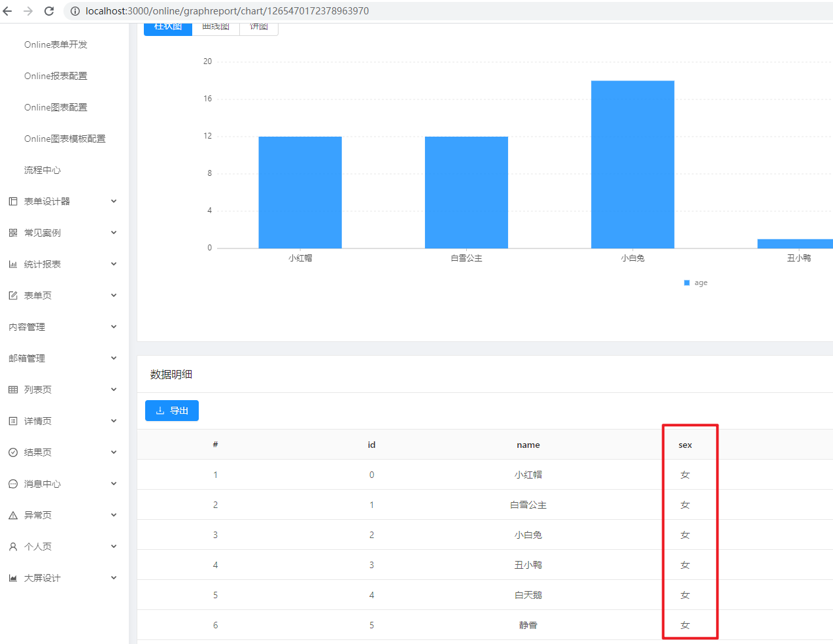Switch to the 曲线图 chart tab
Image resolution: width=833 pixels, height=644 pixels.
pos(216,27)
